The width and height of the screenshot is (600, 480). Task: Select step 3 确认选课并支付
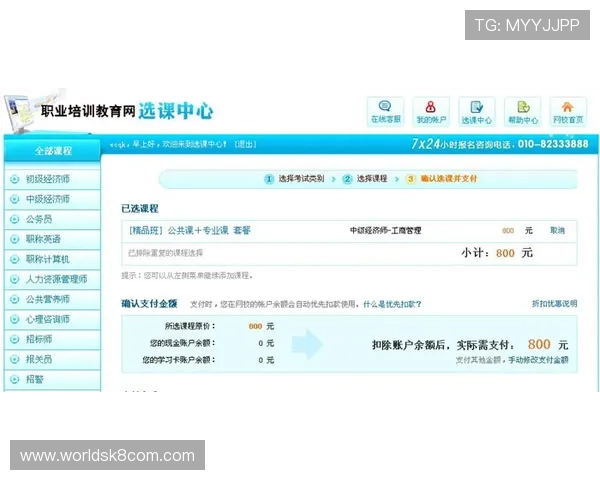pyautogui.click(x=442, y=179)
